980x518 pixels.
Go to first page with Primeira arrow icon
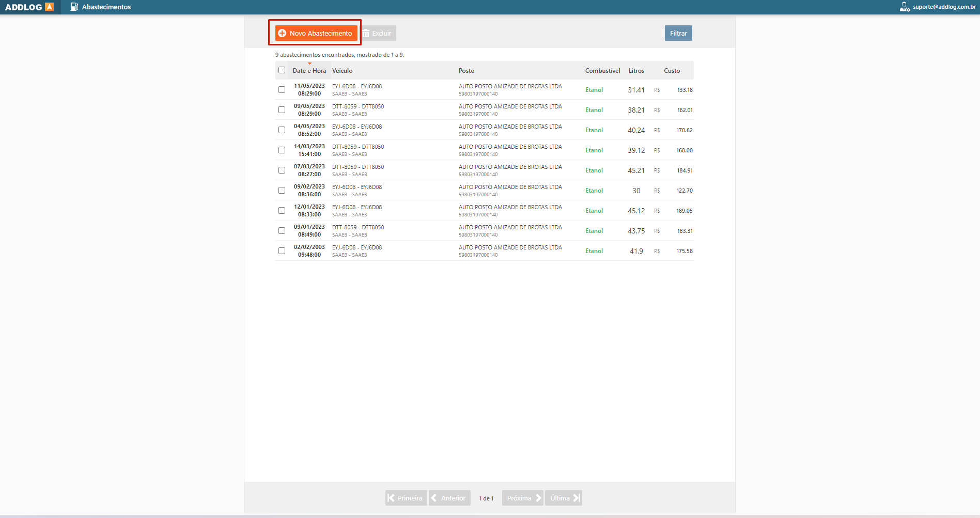coord(391,498)
